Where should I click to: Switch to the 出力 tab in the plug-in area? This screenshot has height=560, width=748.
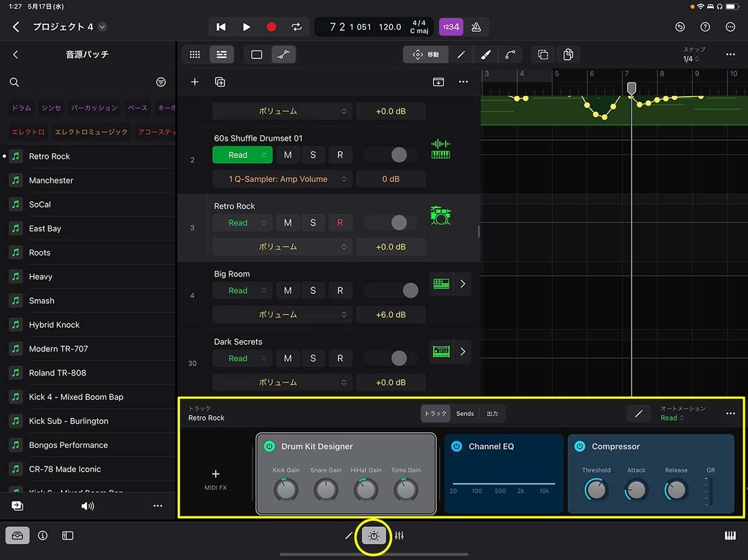point(492,414)
